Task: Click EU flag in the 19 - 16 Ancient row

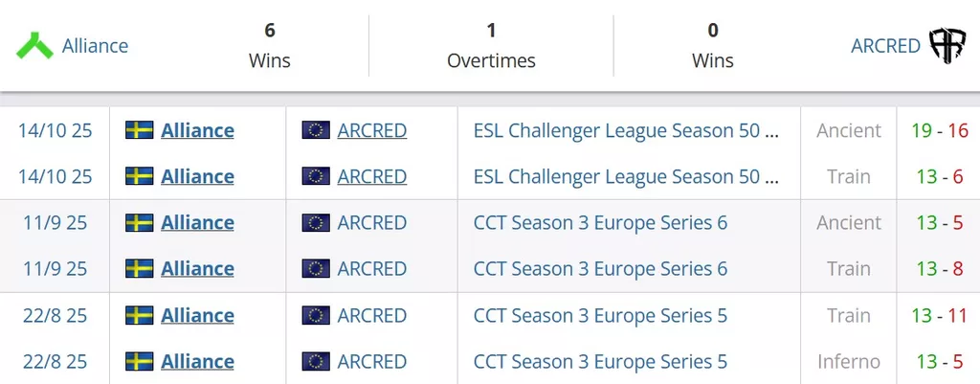Action: tap(316, 130)
